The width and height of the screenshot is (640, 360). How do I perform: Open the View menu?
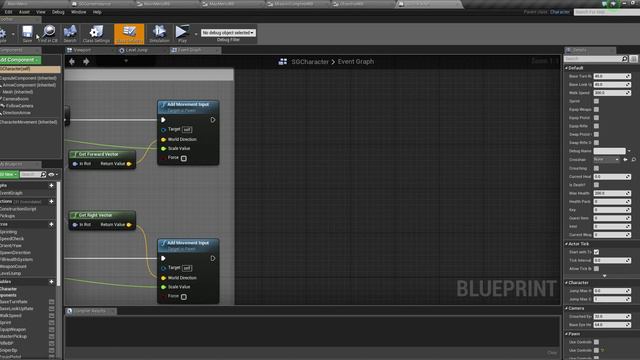(x=41, y=12)
